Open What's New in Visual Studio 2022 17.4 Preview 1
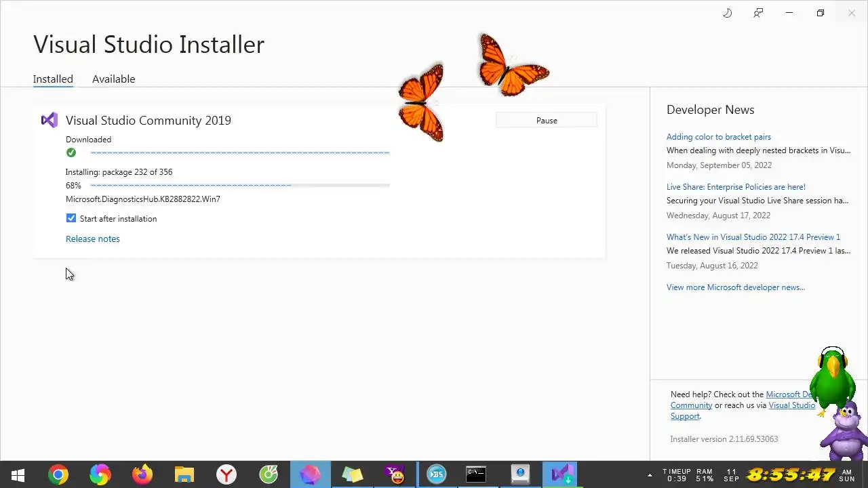 (x=753, y=237)
